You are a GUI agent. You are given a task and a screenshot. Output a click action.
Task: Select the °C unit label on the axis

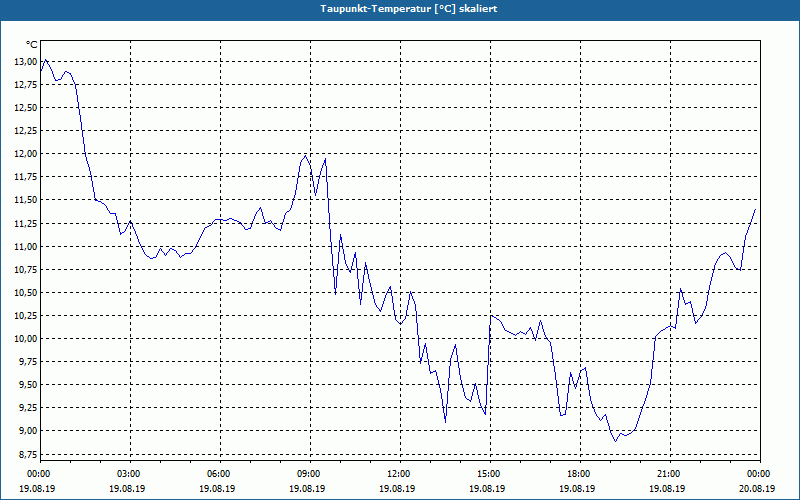click(x=31, y=45)
